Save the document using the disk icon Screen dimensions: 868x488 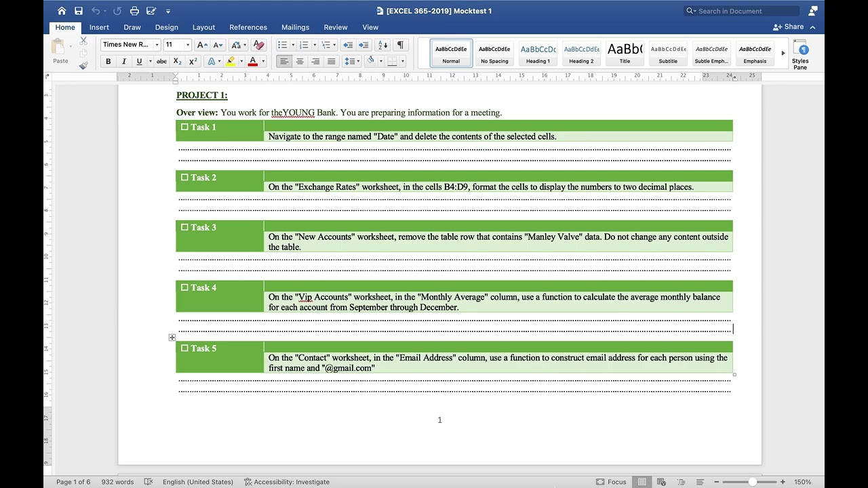tap(79, 11)
